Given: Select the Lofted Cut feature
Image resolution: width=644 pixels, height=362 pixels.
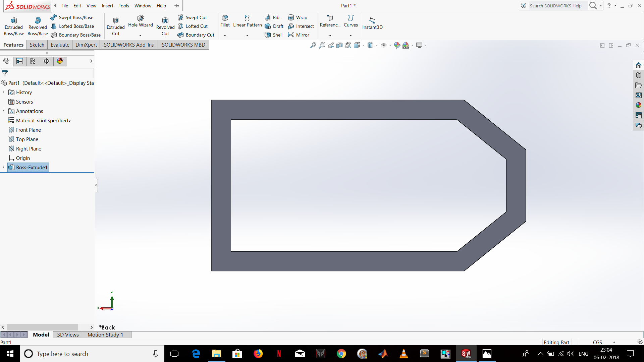Looking at the screenshot, I should tap(193, 26).
